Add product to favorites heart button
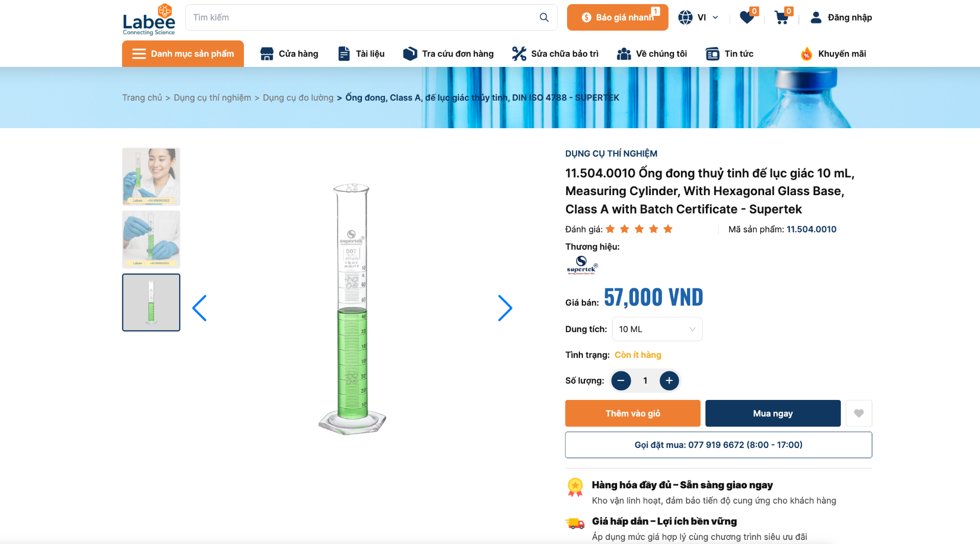 [859, 413]
